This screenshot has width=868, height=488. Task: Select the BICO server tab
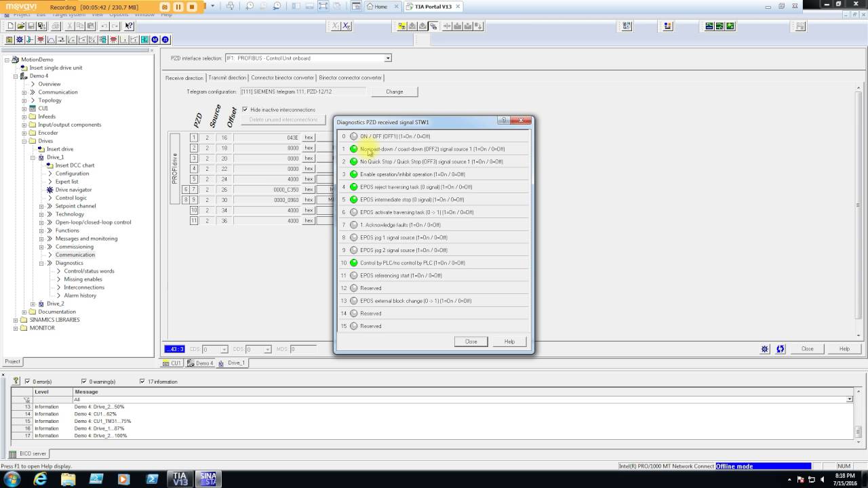(x=28, y=453)
